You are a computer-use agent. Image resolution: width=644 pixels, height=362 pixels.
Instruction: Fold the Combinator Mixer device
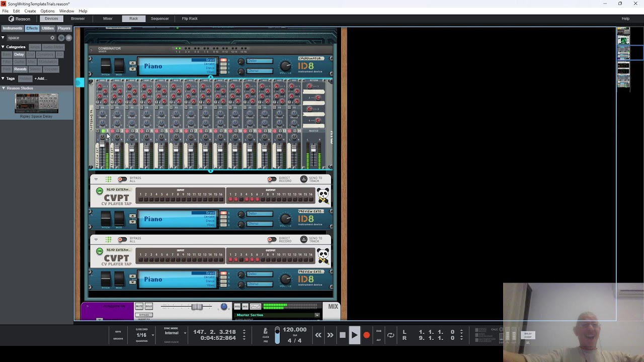pyautogui.click(x=92, y=49)
